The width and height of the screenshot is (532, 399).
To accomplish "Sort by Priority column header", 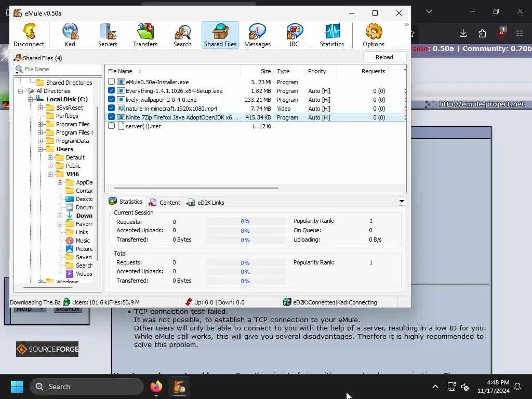I will [321, 71].
